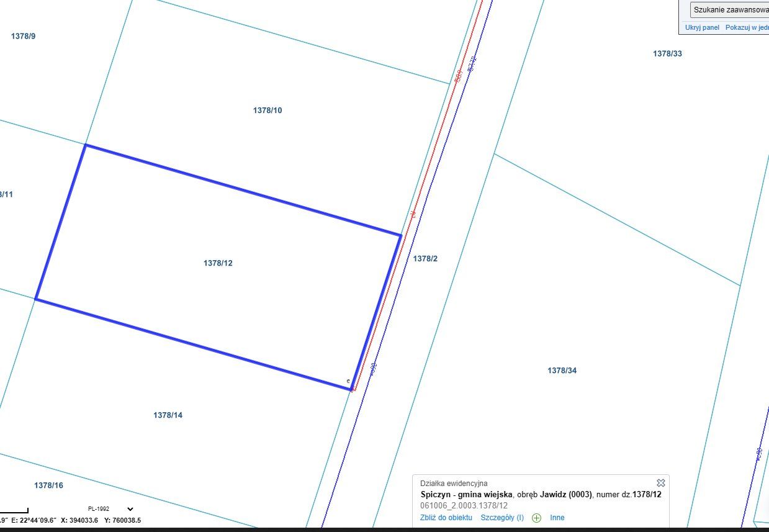This screenshot has width=769, height=532.
Task: Click the 'Zbliż do obiektu' link
Action: pyautogui.click(x=446, y=518)
